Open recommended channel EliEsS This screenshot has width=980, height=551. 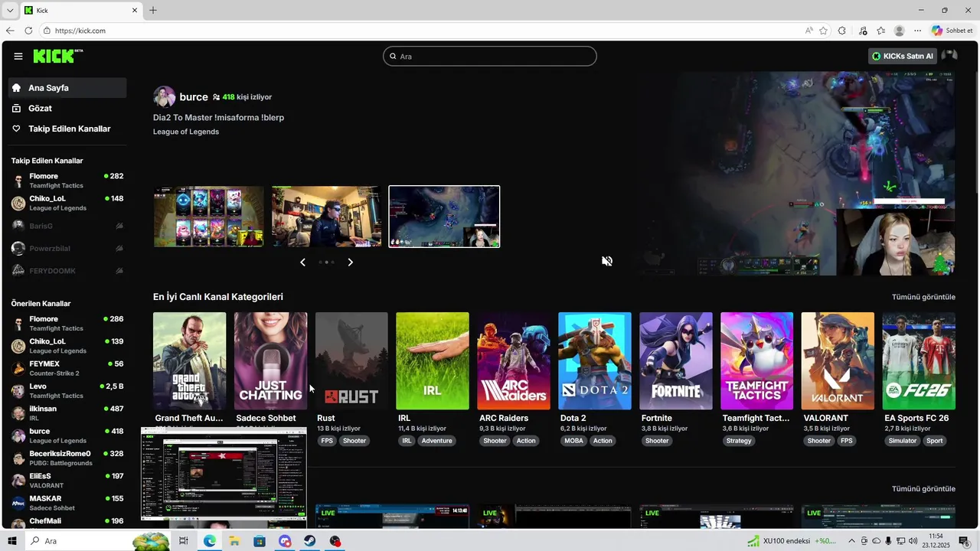tap(67, 481)
